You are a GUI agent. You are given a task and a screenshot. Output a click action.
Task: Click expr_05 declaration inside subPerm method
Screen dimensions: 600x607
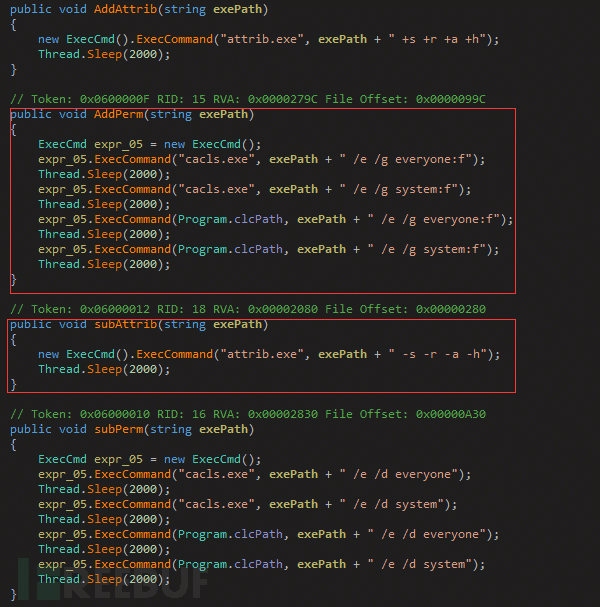click(x=118, y=460)
